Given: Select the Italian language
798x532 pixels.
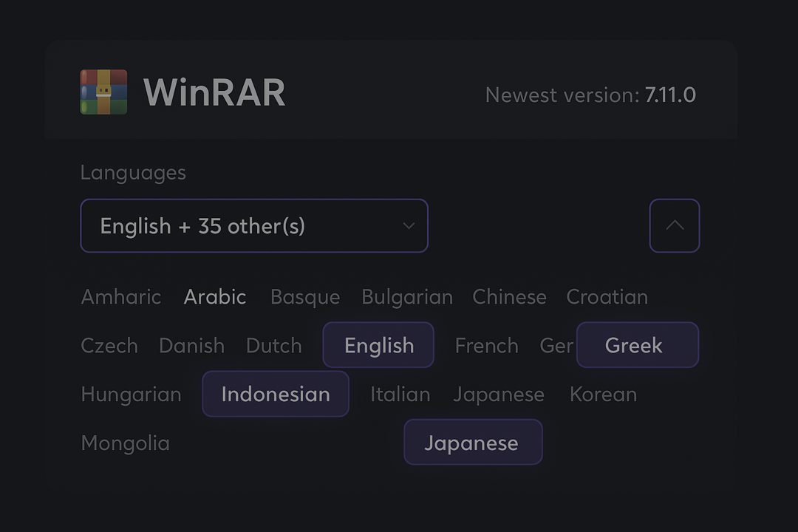Looking at the screenshot, I should [400, 395].
